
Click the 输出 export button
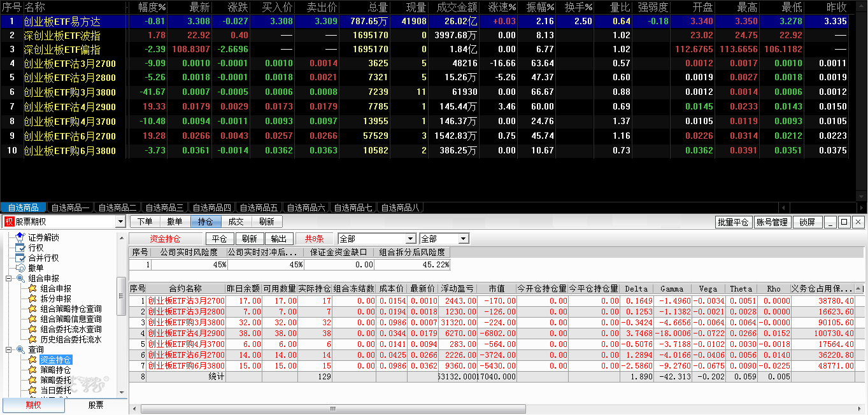pyautogui.click(x=279, y=239)
